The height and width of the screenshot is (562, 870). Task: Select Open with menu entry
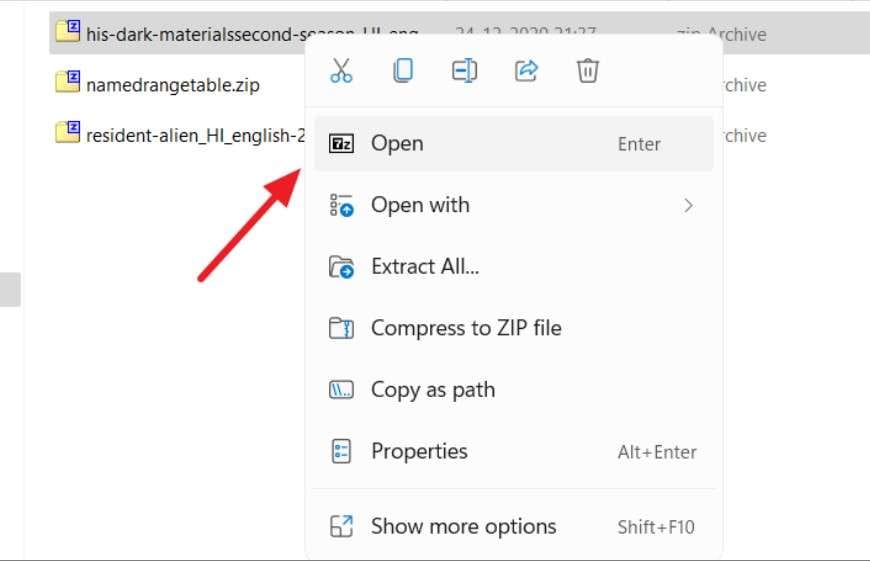point(420,205)
